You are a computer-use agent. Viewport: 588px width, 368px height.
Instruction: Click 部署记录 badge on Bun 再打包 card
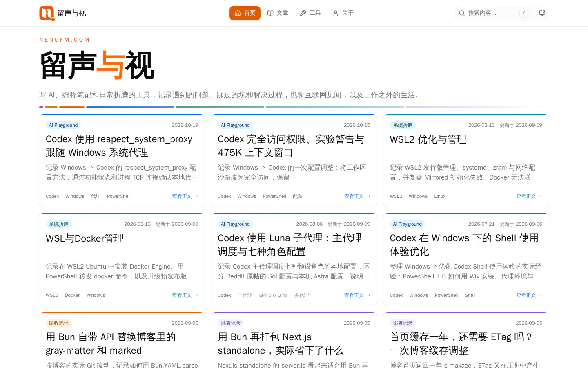(231, 323)
